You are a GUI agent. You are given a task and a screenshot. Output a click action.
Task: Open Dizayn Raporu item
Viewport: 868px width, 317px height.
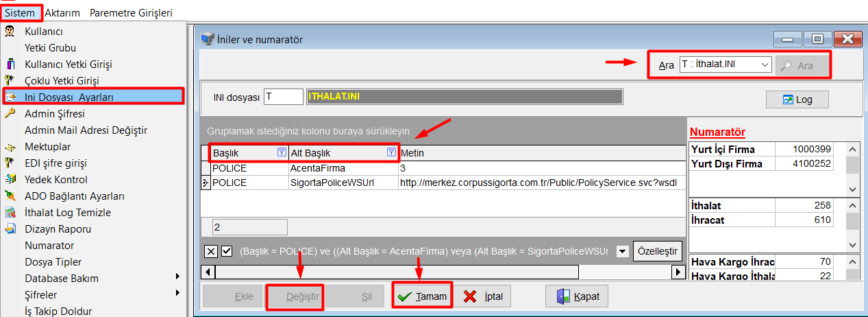click(58, 229)
